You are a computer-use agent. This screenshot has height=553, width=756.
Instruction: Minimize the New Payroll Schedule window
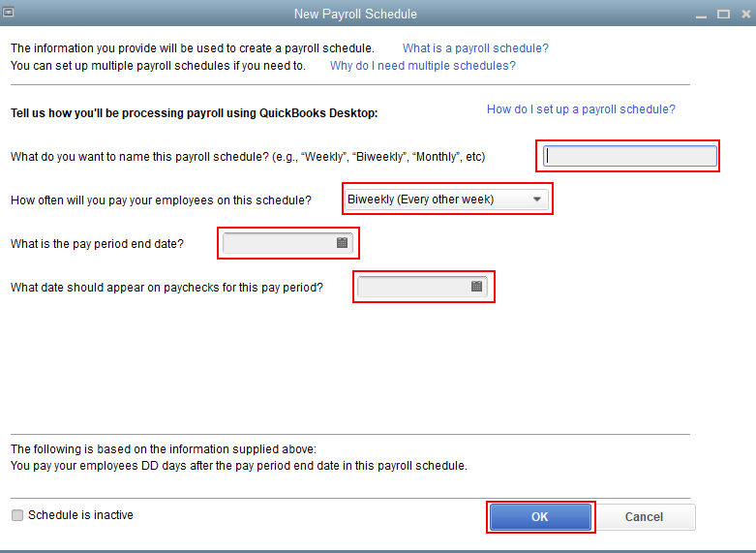(x=702, y=15)
